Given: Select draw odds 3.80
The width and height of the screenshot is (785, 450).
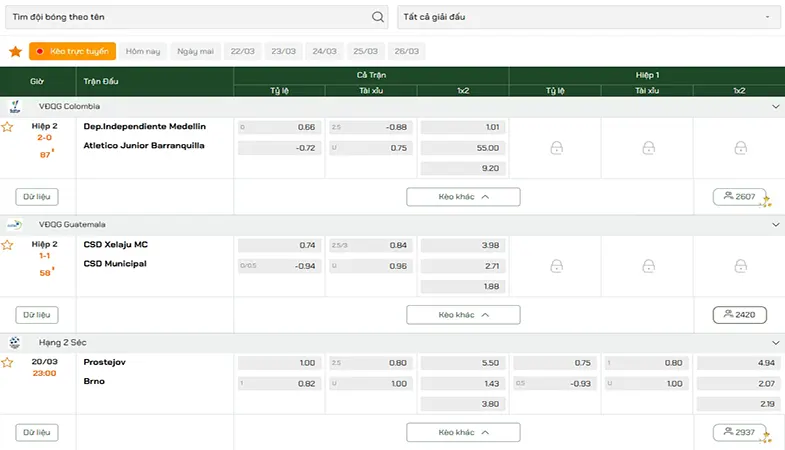Looking at the screenshot, I should [x=463, y=404].
